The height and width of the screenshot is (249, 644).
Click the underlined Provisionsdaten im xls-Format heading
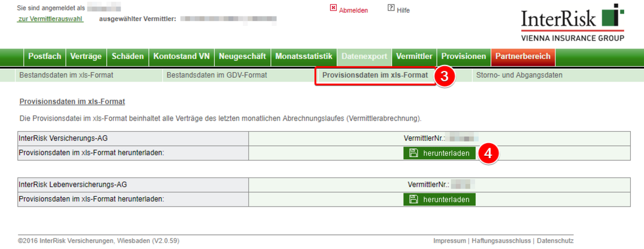point(72,101)
